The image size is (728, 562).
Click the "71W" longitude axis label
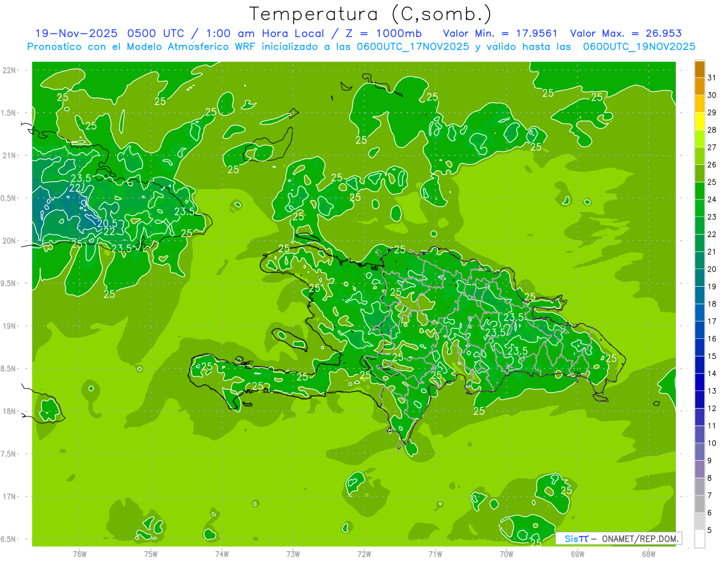coord(435,554)
